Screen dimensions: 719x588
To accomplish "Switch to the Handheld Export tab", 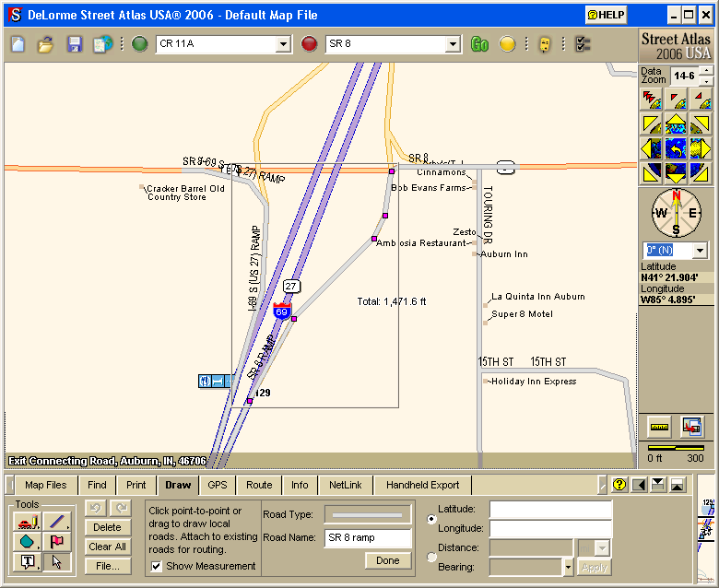I will coord(422,485).
